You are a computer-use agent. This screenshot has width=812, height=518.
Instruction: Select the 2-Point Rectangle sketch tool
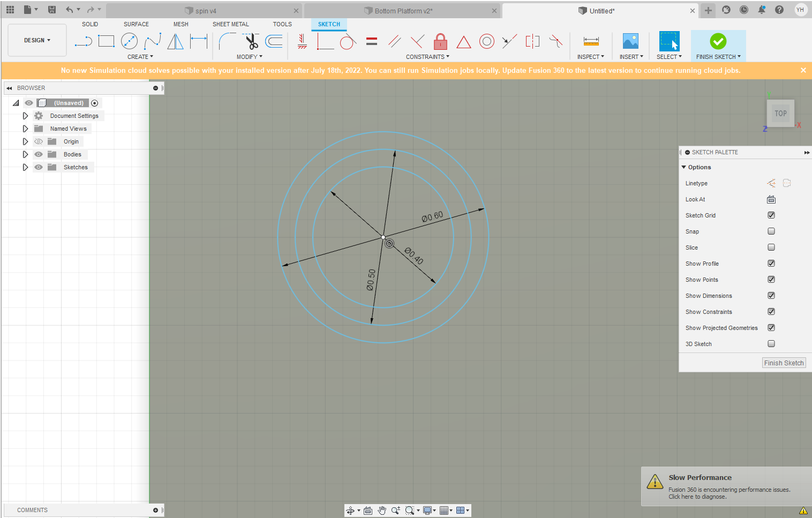(x=106, y=41)
